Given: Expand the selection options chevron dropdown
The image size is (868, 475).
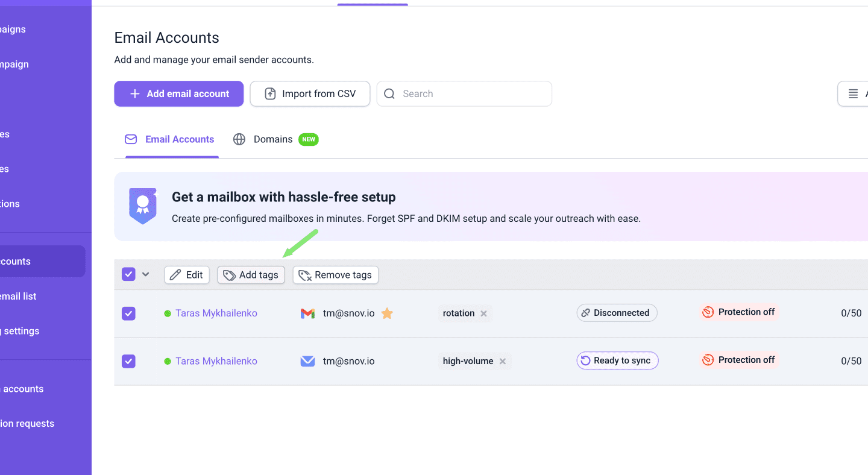Looking at the screenshot, I should (145, 275).
